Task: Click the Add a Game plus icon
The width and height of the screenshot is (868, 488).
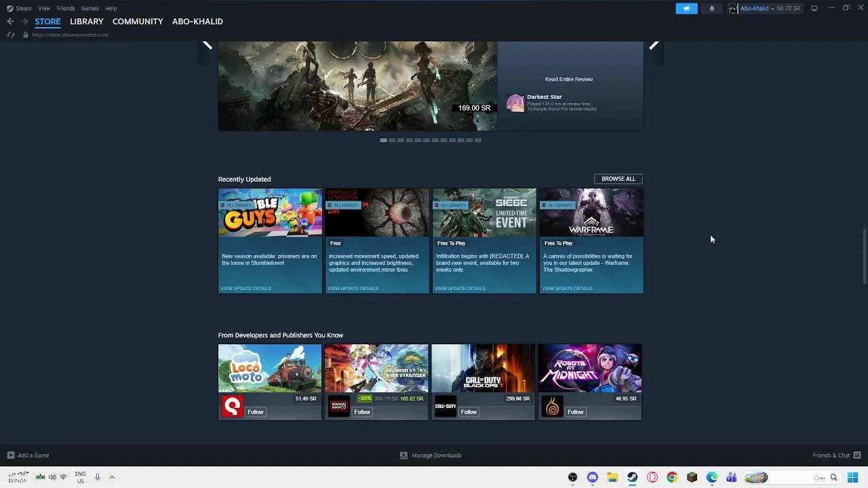Action: tap(10, 455)
